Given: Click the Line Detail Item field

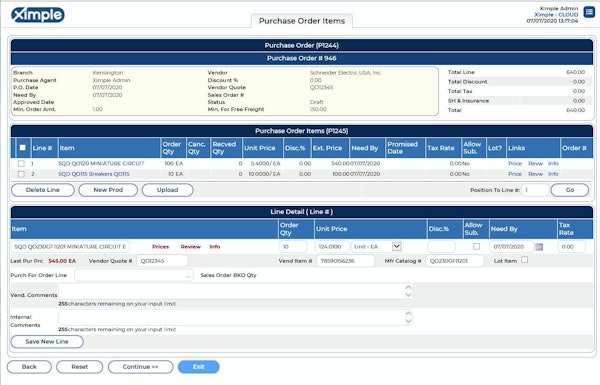Looking at the screenshot, I should pyautogui.click(x=70, y=247).
